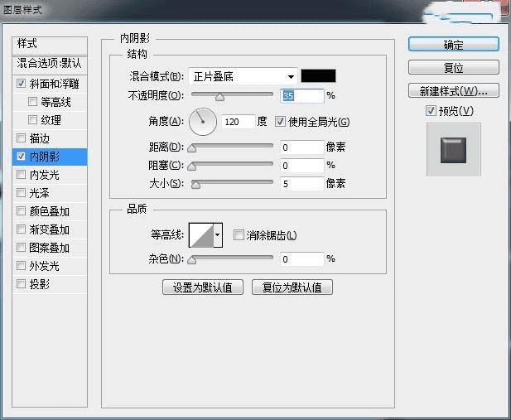The height and width of the screenshot is (420, 511).
Task: Enable the 图案叠加 checkbox
Action: pos(21,248)
